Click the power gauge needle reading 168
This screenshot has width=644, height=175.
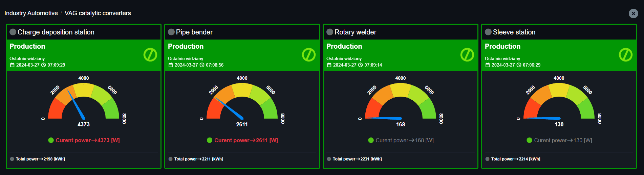pyautogui.click(x=384, y=118)
